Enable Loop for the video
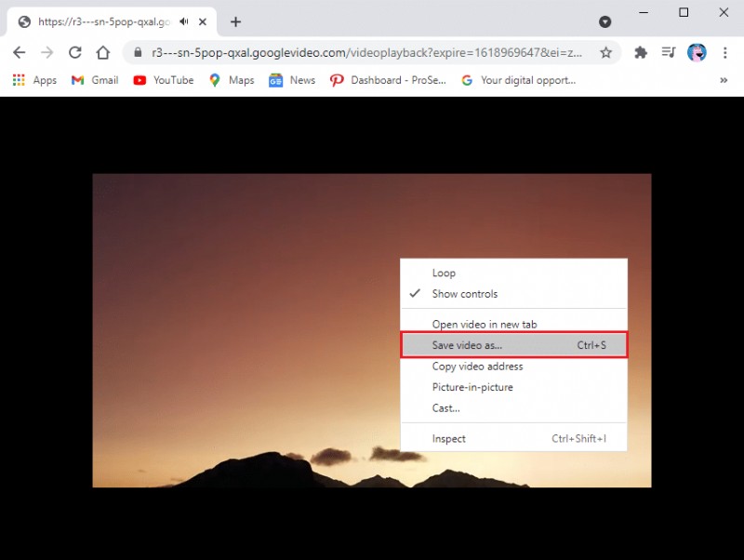Screen dimensions: 744x560 pos(444,273)
